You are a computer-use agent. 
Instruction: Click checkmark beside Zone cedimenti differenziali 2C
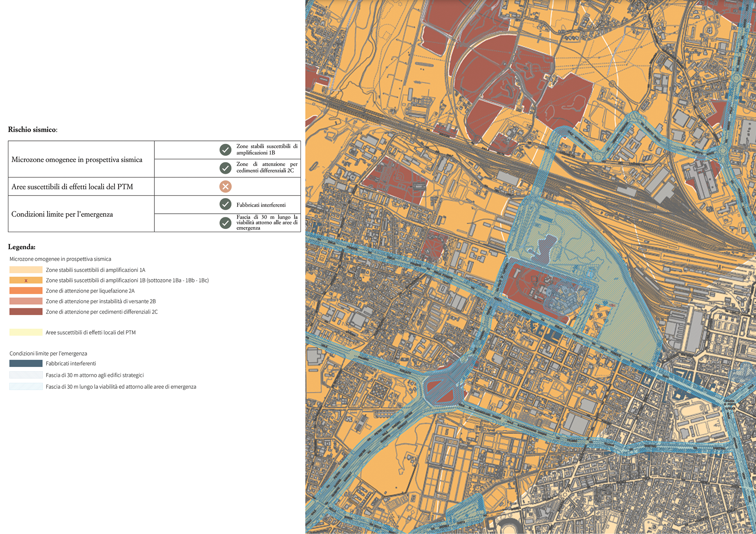[225, 168]
